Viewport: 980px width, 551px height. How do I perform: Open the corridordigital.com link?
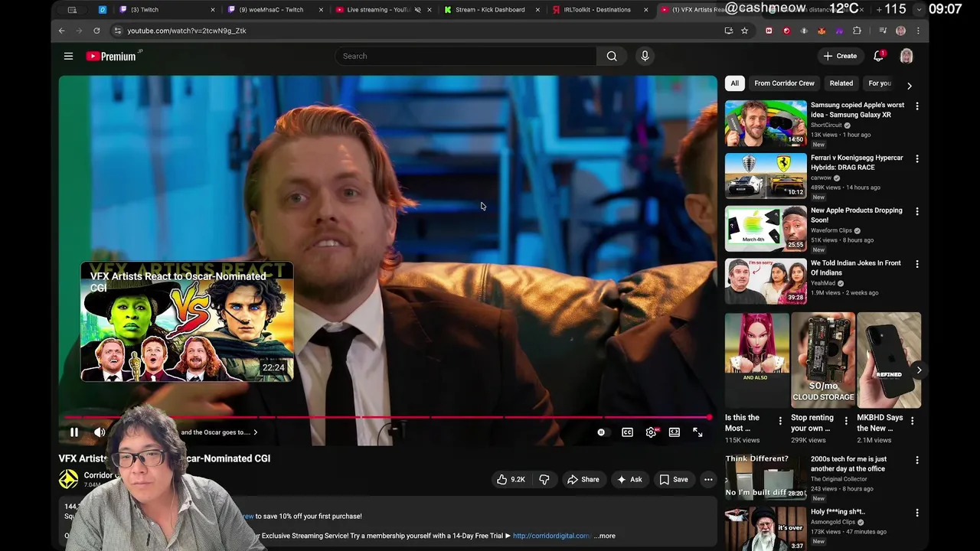[x=552, y=536]
